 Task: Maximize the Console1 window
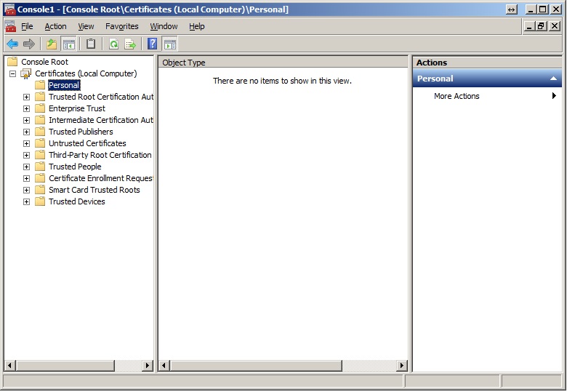(543, 9)
